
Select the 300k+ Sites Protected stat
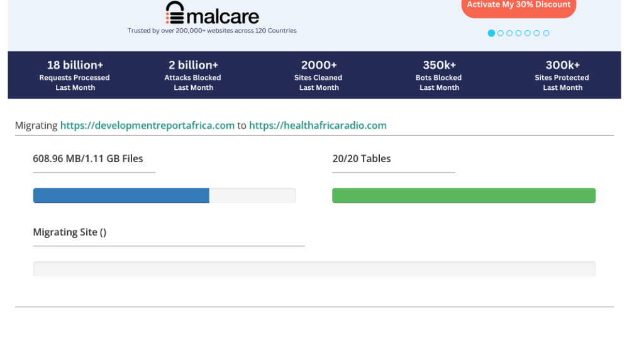click(x=562, y=75)
